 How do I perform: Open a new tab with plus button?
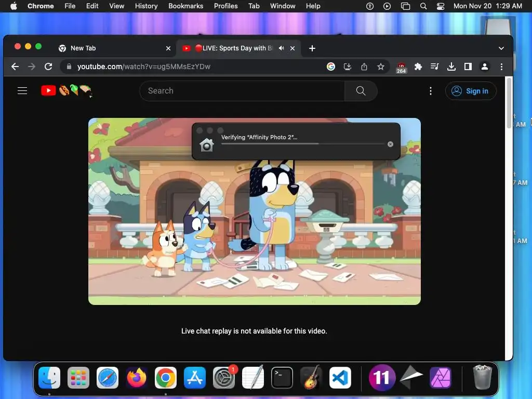pos(312,48)
